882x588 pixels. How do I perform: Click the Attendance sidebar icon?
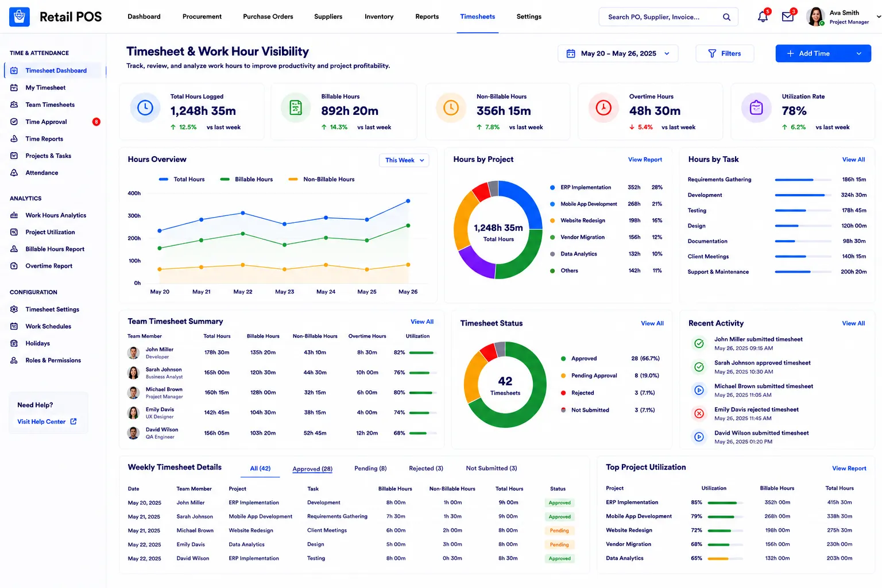14,173
